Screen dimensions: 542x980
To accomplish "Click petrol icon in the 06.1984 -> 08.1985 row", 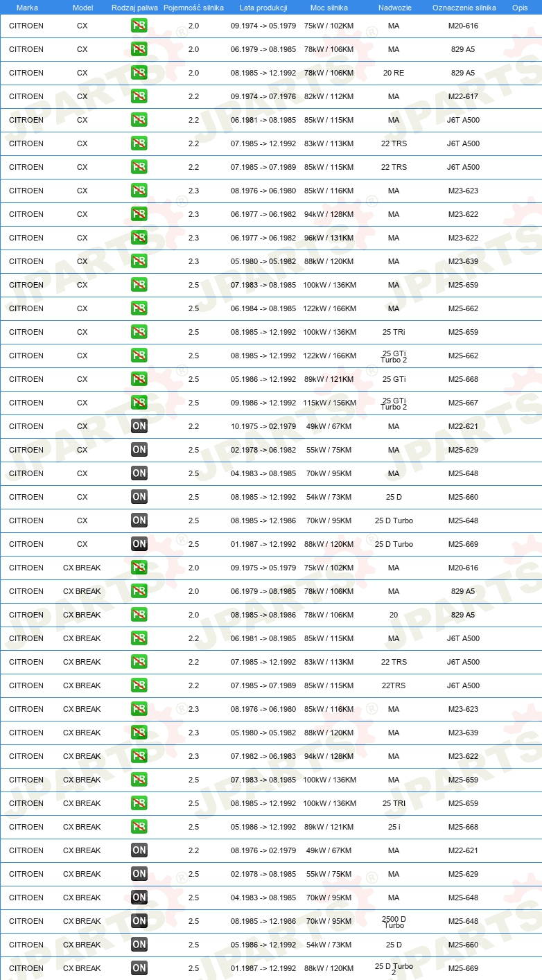I will tap(139, 308).
